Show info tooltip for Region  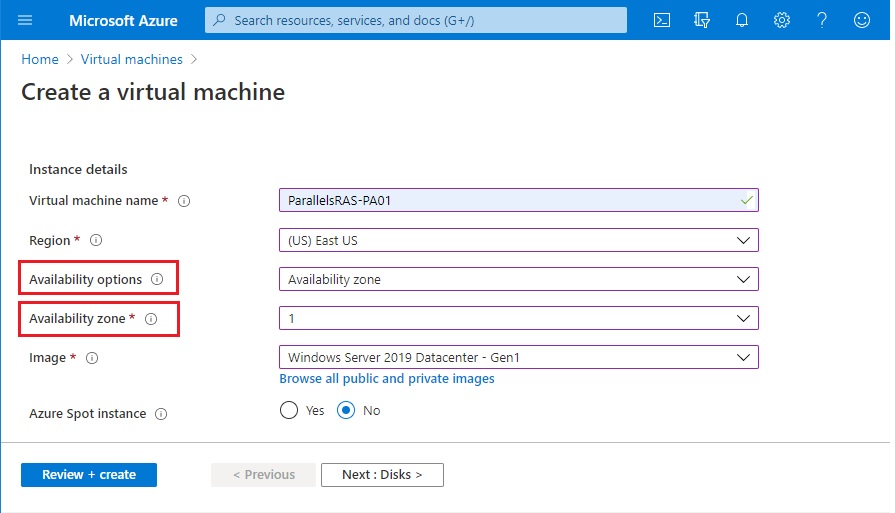[x=96, y=240]
